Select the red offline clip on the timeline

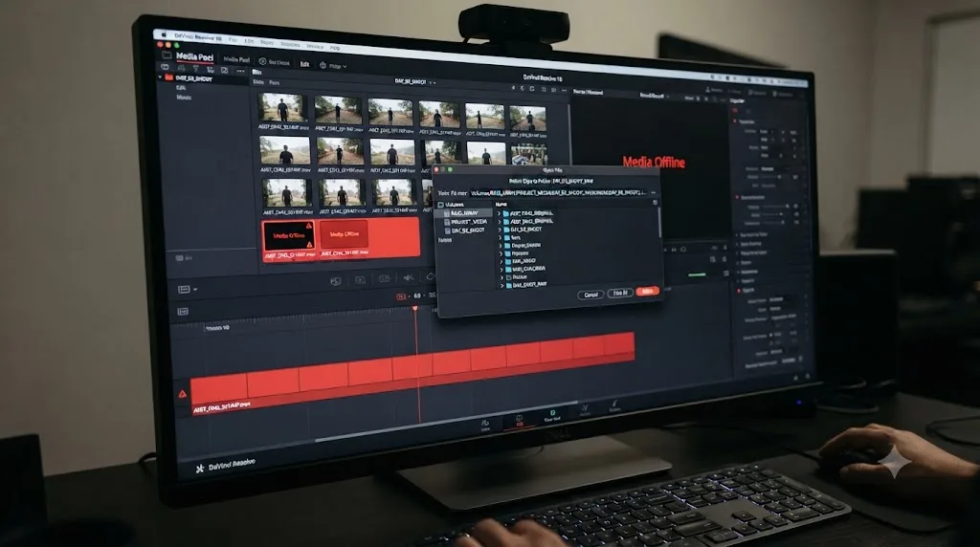pos(412,371)
